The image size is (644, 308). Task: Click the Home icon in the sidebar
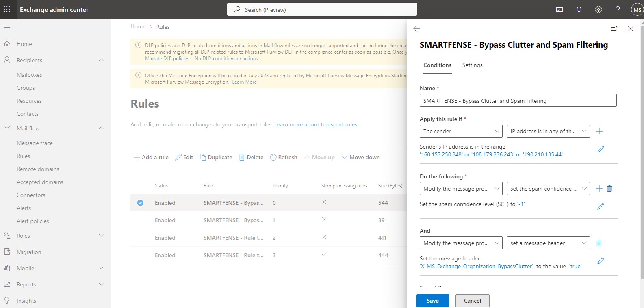pyautogui.click(x=7, y=44)
